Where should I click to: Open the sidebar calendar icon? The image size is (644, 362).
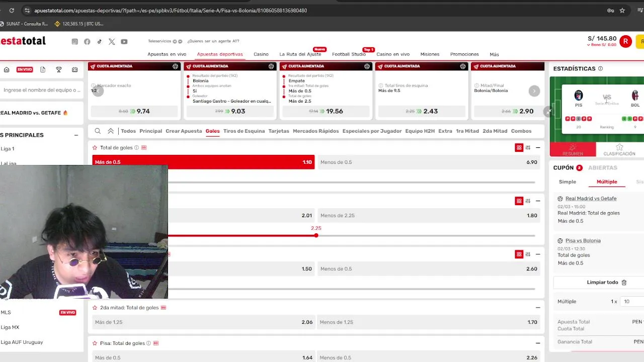(x=75, y=70)
